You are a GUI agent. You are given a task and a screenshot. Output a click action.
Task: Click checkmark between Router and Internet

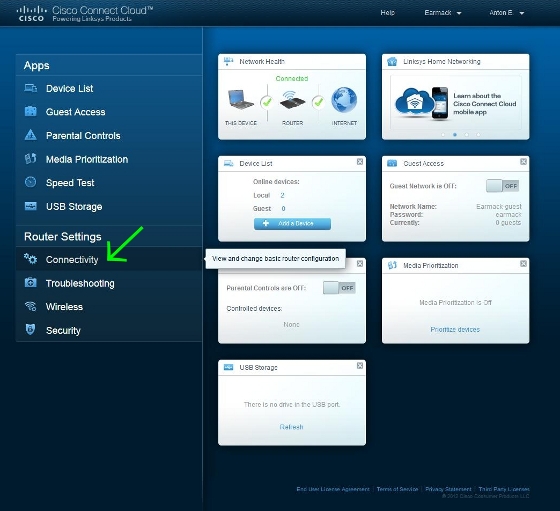[318, 103]
